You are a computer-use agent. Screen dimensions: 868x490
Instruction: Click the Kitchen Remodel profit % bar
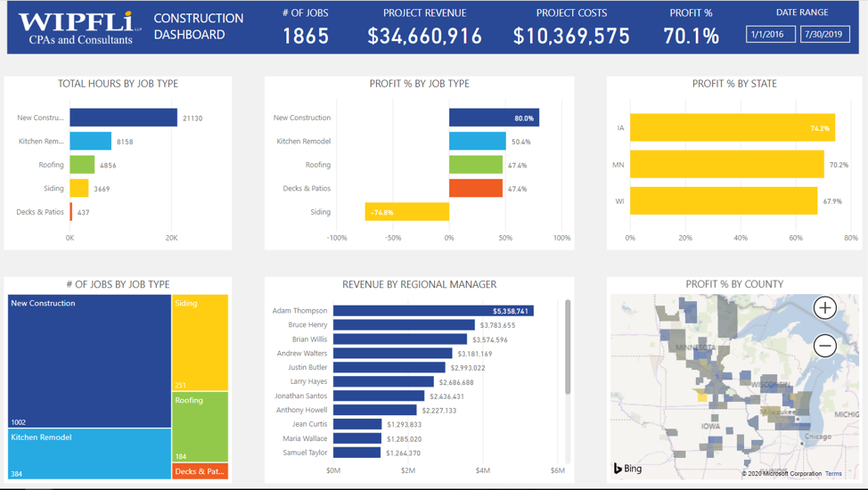pos(477,142)
